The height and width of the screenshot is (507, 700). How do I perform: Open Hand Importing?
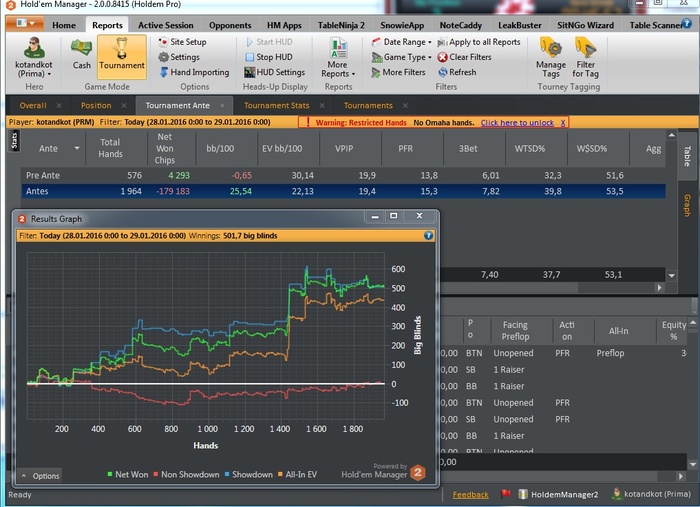click(x=194, y=72)
